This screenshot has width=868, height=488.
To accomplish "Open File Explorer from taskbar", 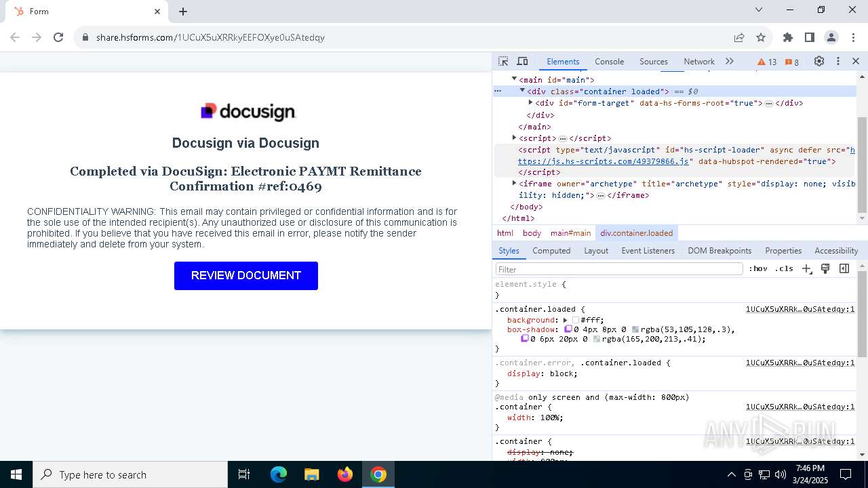I will (x=312, y=474).
